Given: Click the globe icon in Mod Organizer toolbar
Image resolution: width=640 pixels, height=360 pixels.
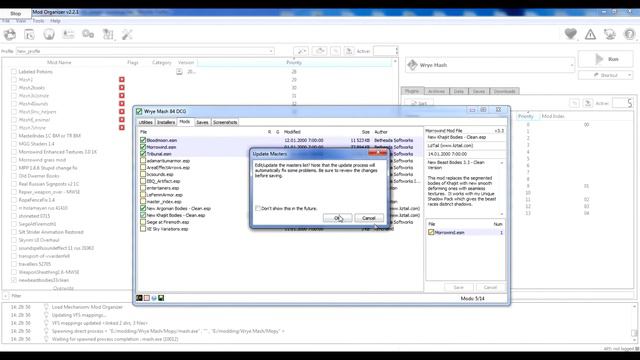Looking at the screenshot, I should (49, 35).
